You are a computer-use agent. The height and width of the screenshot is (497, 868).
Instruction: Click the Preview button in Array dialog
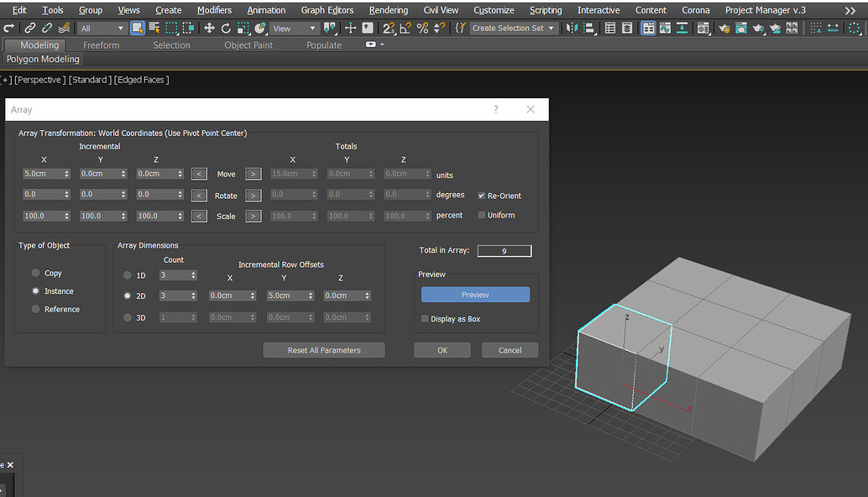pos(475,294)
